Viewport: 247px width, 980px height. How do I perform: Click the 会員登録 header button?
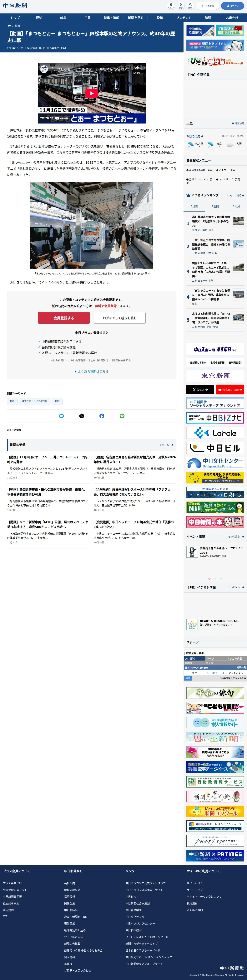pos(208,6)
